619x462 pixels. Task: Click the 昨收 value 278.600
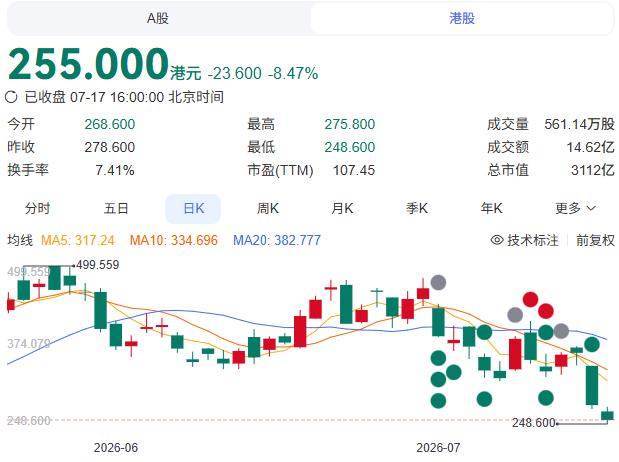(110, 147)
